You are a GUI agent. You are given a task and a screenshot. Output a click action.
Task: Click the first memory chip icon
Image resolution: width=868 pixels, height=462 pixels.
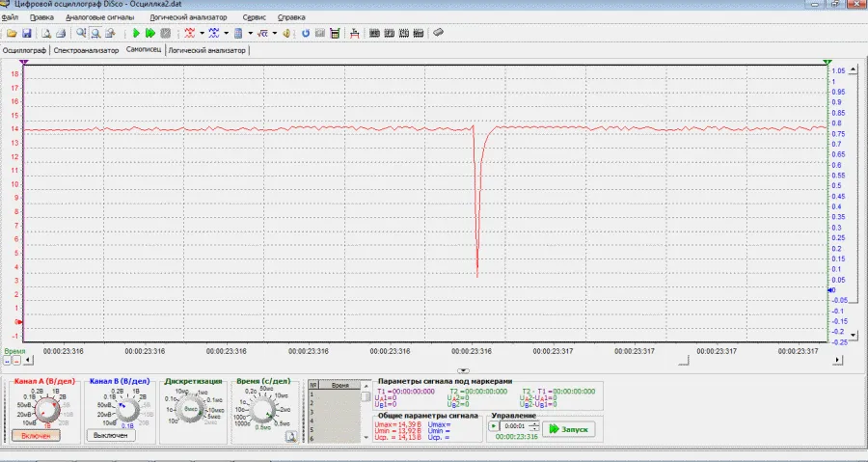(375, 33)
